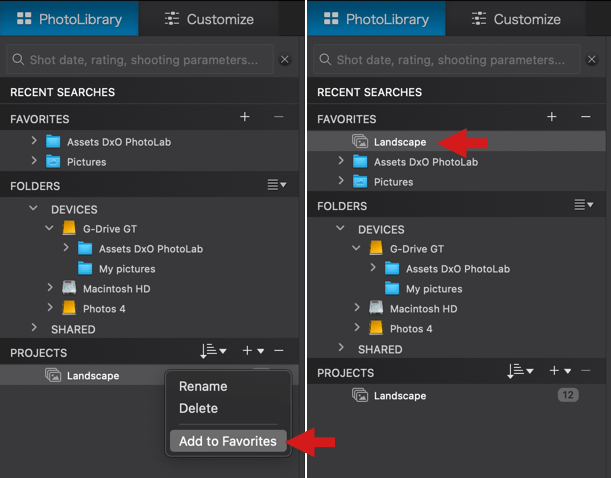This screenshot has height=478, width=611.
Task: Open Projects sort dropdown, right panel
Action: pos(520,371)
